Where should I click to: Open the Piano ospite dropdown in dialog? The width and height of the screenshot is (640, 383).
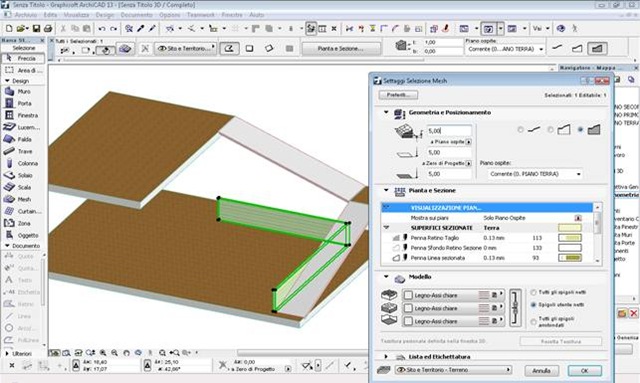click(535, 174)
